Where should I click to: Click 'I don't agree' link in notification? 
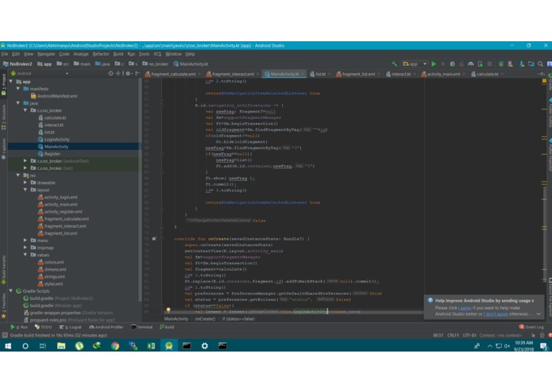pos(496,314)
